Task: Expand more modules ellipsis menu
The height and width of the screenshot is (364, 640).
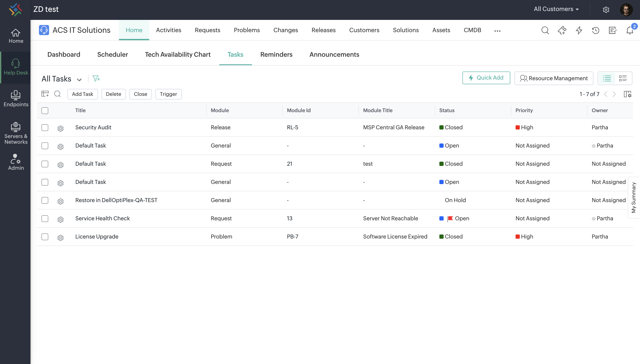Action: 497,31
